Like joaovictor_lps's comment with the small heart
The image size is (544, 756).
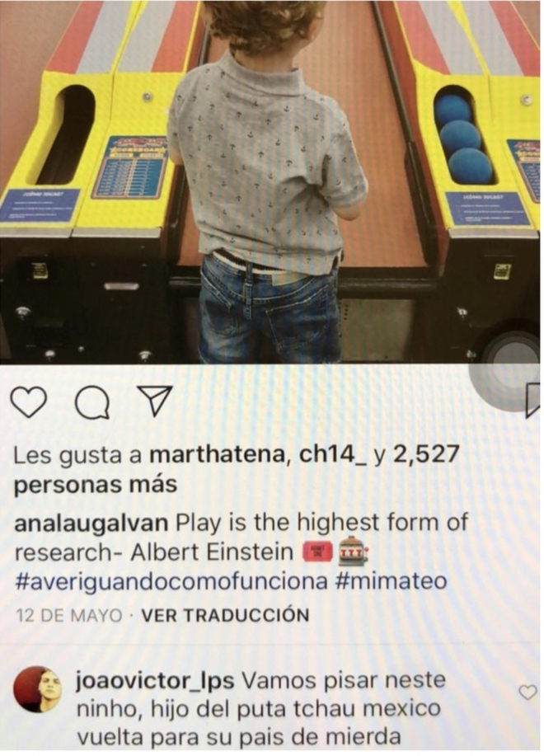pos(528,692)
